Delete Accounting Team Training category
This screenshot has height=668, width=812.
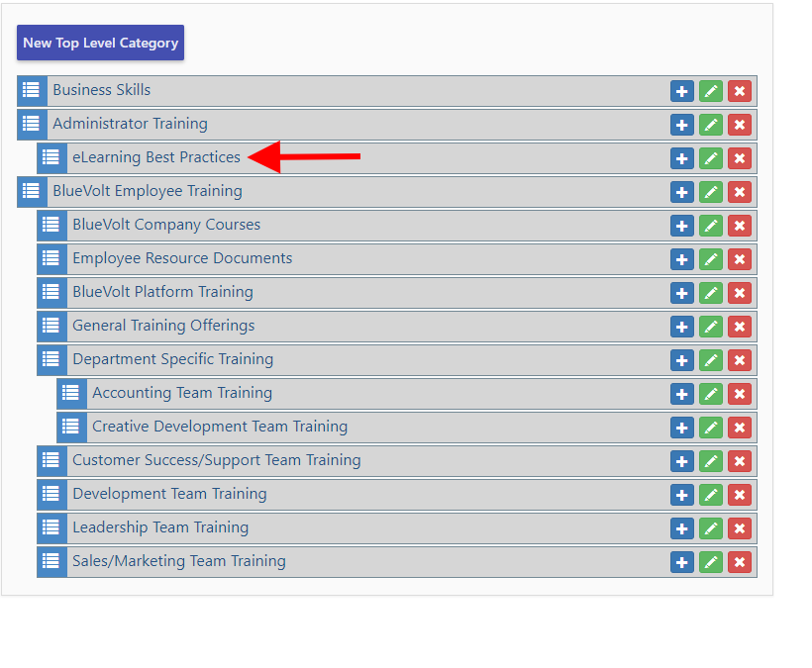(740, 394)
